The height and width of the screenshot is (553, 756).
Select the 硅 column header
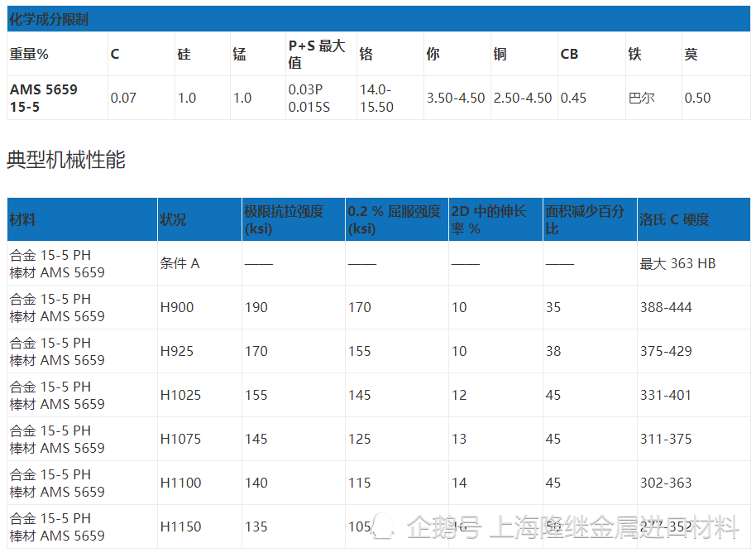[x=184, y=54]
